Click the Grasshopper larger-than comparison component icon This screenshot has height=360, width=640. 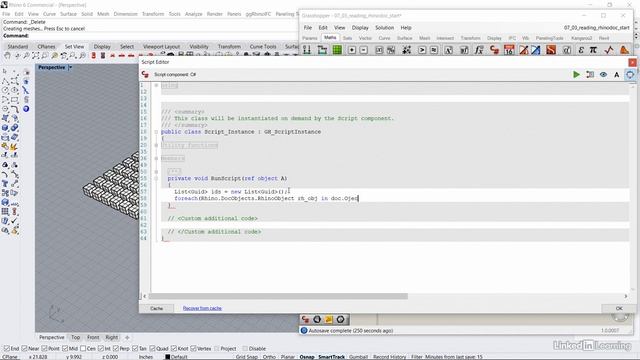pyautogui.click(x=422, y=50)
